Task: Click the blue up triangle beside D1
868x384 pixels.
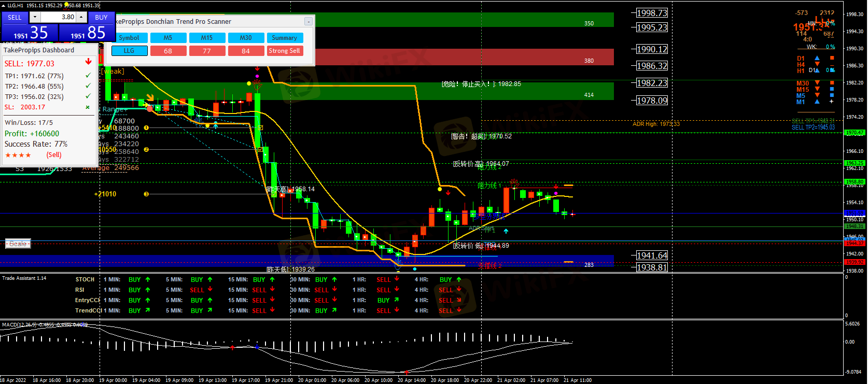Action: point(817,58)
